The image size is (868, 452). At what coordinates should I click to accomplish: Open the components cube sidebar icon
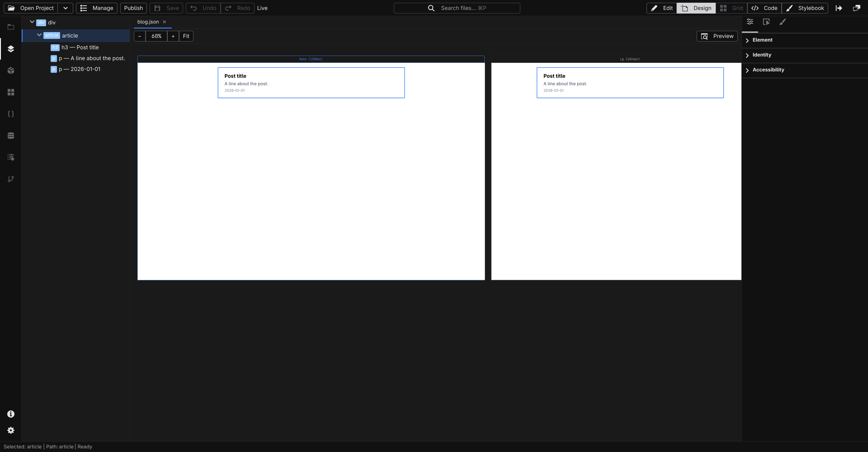11,70
